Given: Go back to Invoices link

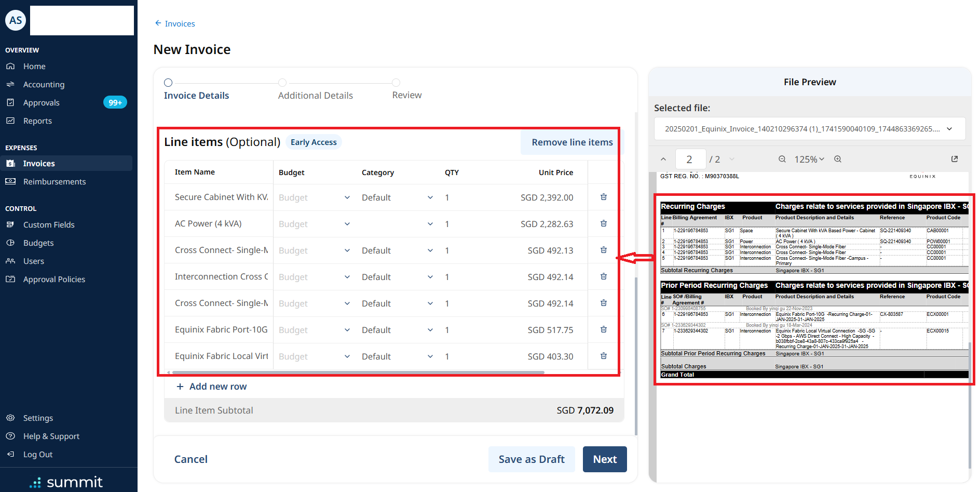Looking at the screenshot, I should [x=175, y=23].
